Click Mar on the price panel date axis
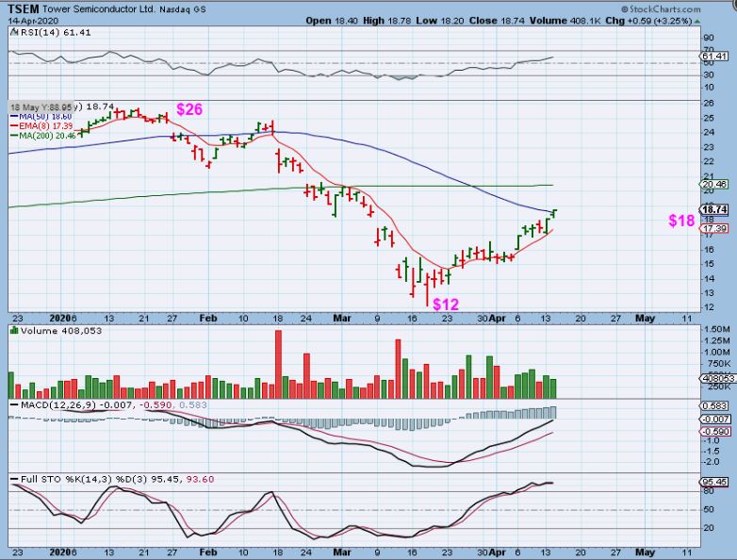The image size is (737, 560). 342,319
